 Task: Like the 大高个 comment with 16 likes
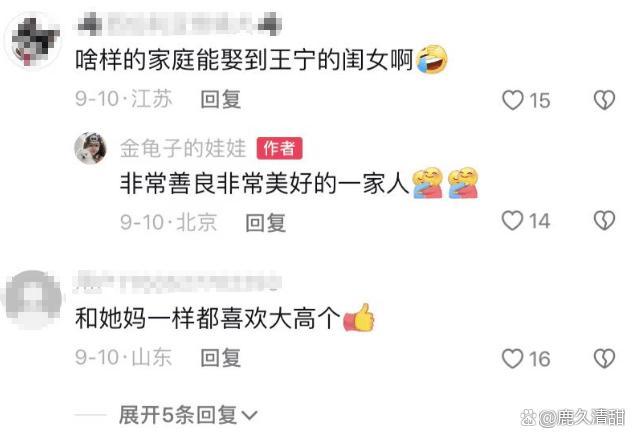pyautogui.click(x=512, y=358)
